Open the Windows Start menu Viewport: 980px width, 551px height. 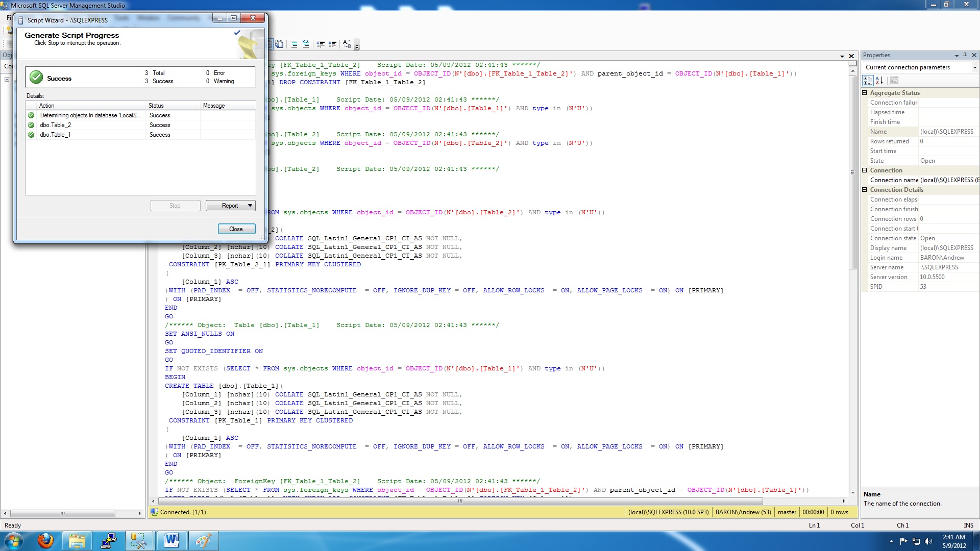coord(14,541)
